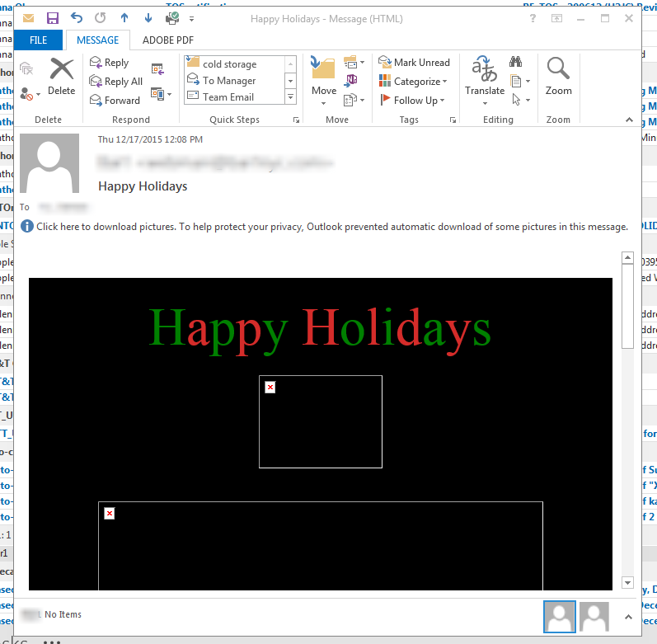Open the FILE tab

click(38, 39)
